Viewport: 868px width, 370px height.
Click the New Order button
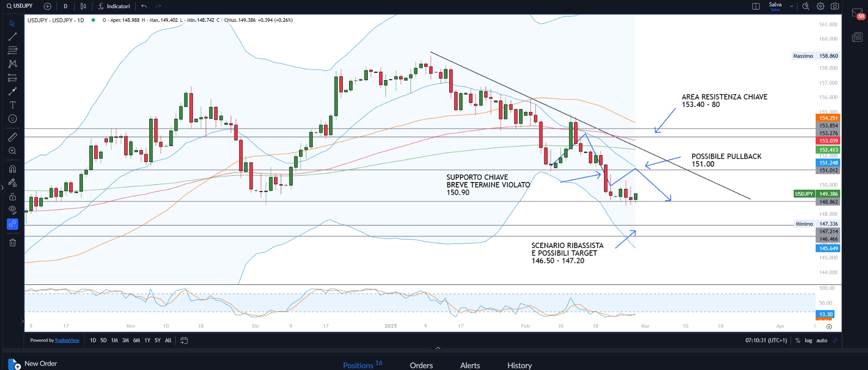point(41,364)
